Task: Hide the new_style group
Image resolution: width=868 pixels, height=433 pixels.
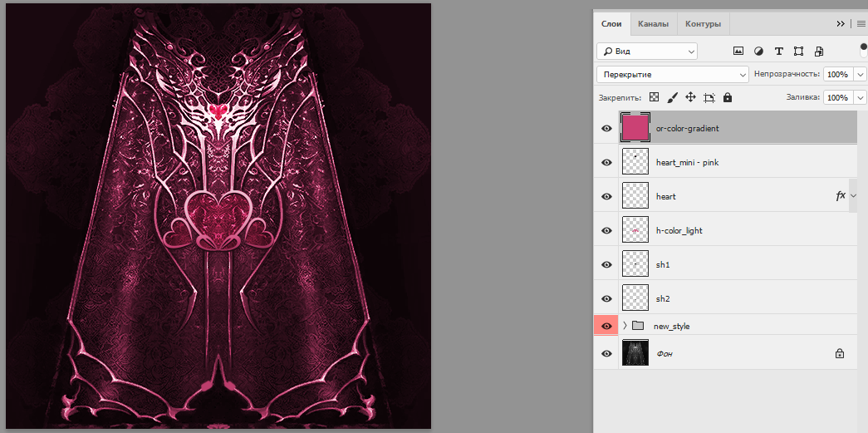Action: coord(606,326)
